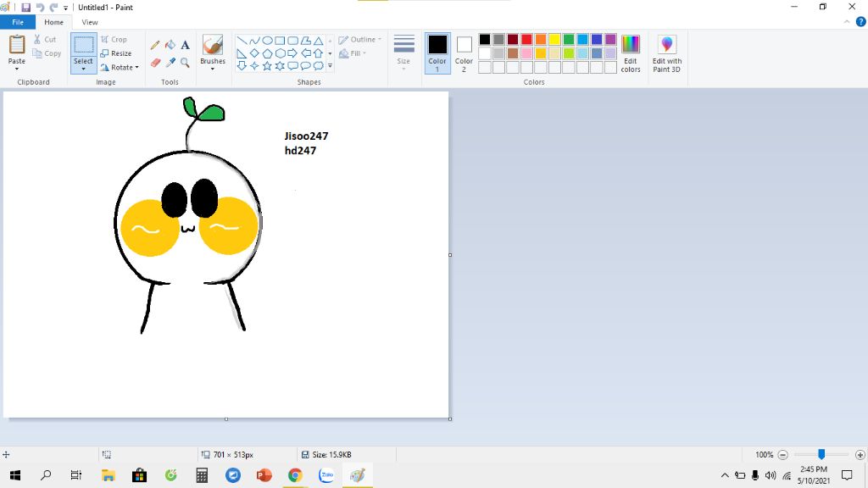Open Customize Quick Access Toolbar dropdown
This screenshot has height=488, width=868.
[66, 8]
